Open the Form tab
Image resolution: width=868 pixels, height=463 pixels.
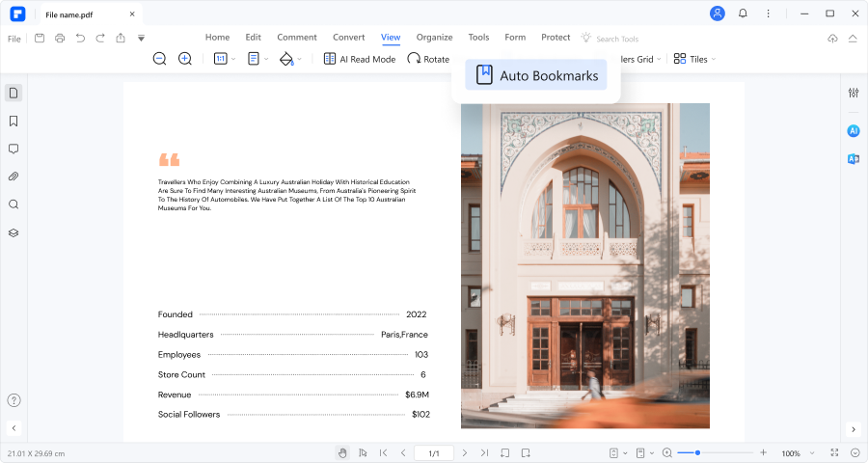click(515, 37)
